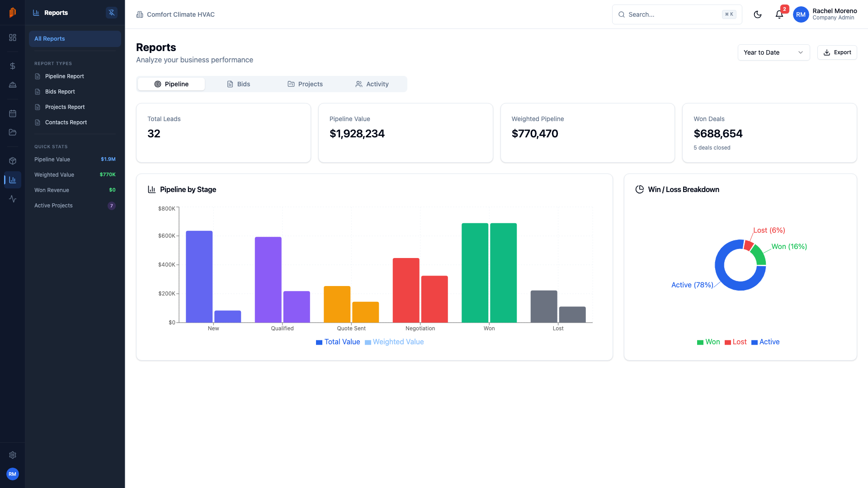Click the notification bell with 2 alerts
Screen dimensions: 868x488
pyautogui.click(x=779, y=14)
